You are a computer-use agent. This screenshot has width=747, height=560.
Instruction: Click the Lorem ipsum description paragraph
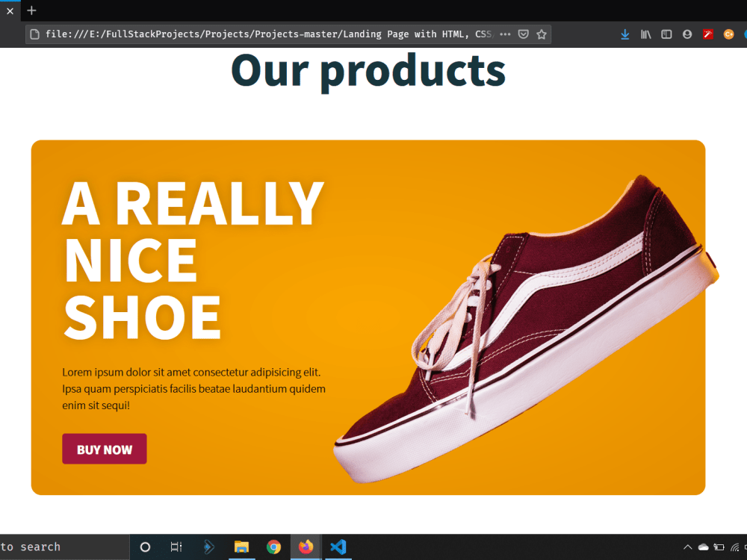tap(193, 388)
